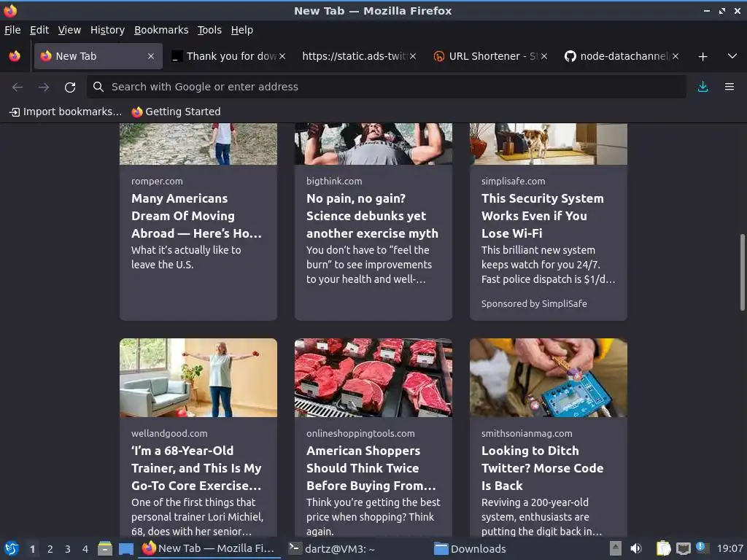Screen dimensions: 747x560
Task: Open the romper.com hiking thumbnail
Action: tap(198, 144)
